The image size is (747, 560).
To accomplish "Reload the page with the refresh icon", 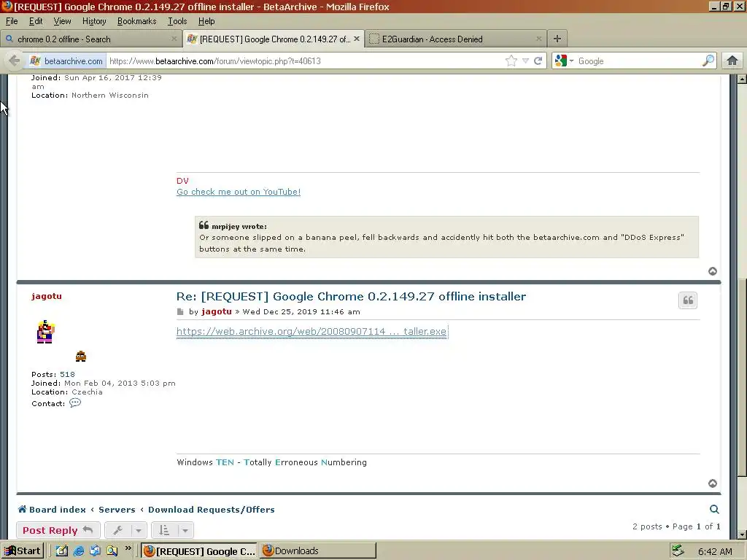I will pyautogui.click(x=538, y=61).
